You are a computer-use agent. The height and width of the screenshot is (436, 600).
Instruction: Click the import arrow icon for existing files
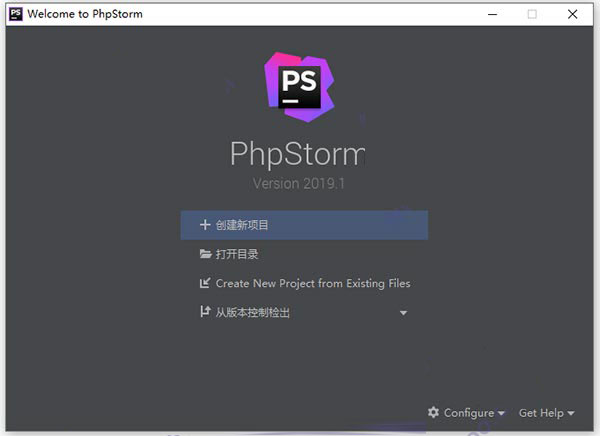pyautogui.click(x=205, y=283)
